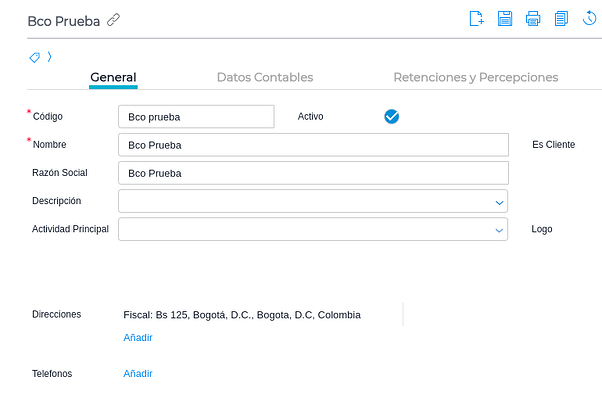Select the General tab
Screen dimensions: 602x401
point(113,77)
